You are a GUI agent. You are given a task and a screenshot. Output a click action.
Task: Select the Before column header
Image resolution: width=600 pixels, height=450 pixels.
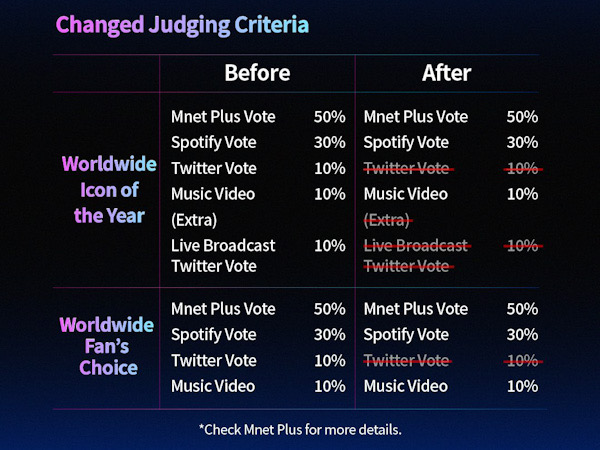click(x=258, y=73)
